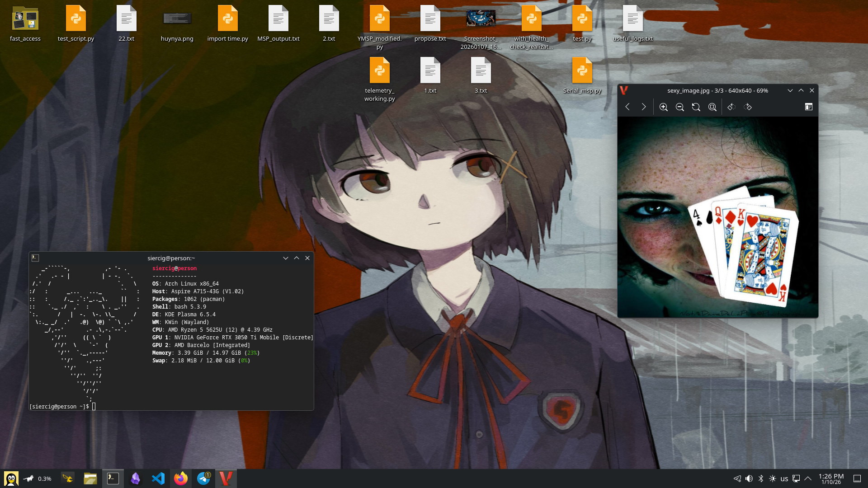Toggle the image viewer side panel
The image size is (868, 488).
click(808, 107)
